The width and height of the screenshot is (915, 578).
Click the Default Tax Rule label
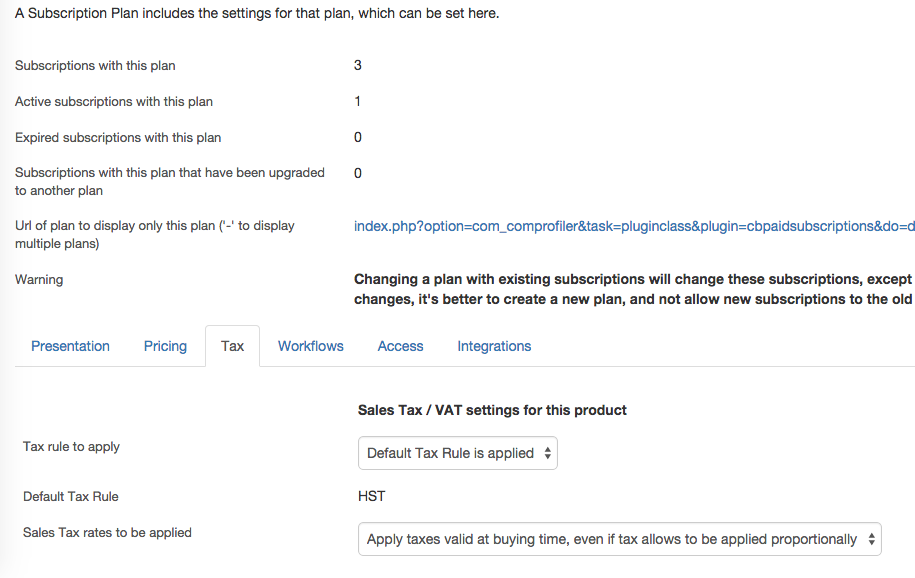coord(71,496)
